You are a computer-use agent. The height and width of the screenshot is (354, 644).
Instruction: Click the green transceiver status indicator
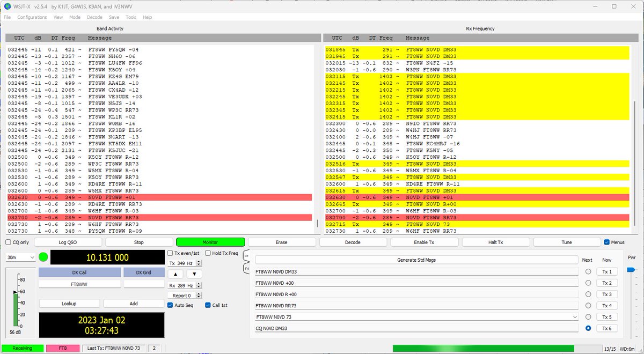(43, 257)
